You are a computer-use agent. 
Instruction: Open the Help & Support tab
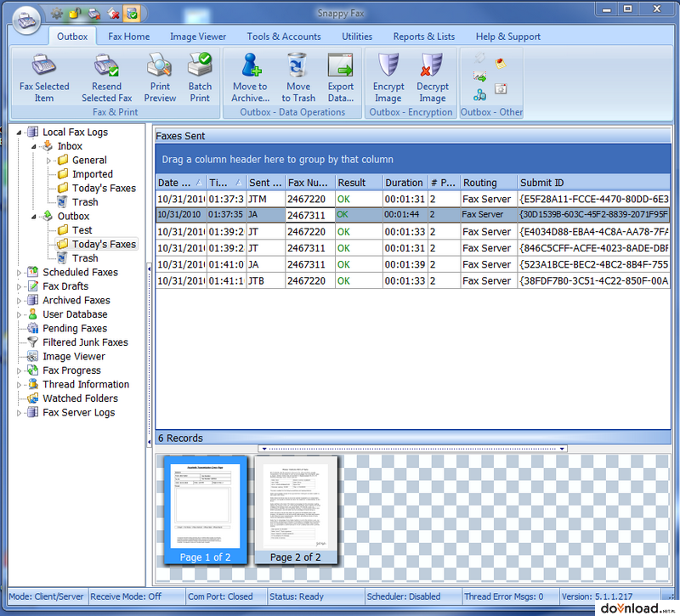(508, 37)
